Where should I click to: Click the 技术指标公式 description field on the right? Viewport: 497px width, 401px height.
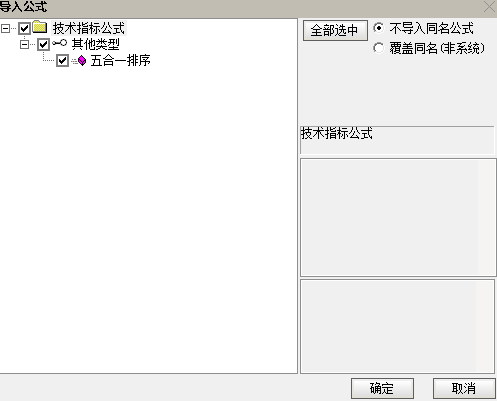397,140
